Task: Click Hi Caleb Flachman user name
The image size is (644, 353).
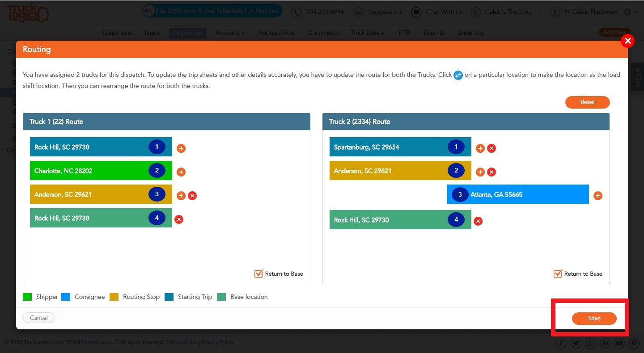Action: click(590, 12)
